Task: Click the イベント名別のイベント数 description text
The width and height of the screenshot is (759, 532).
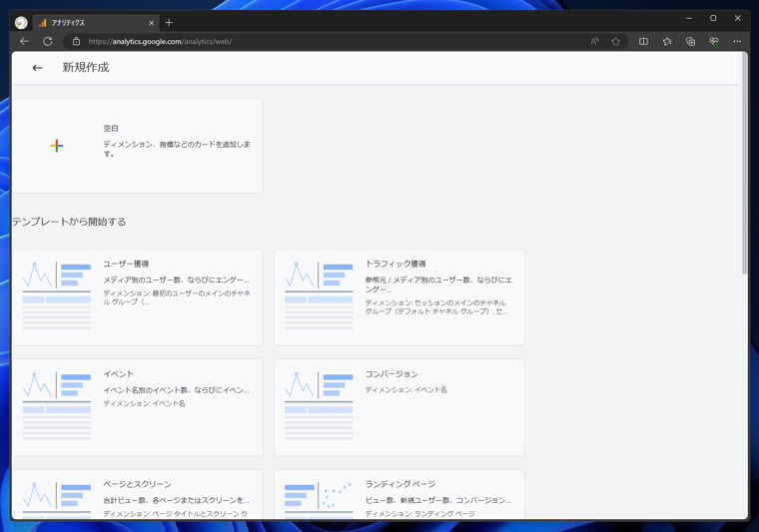Action: 176,390
